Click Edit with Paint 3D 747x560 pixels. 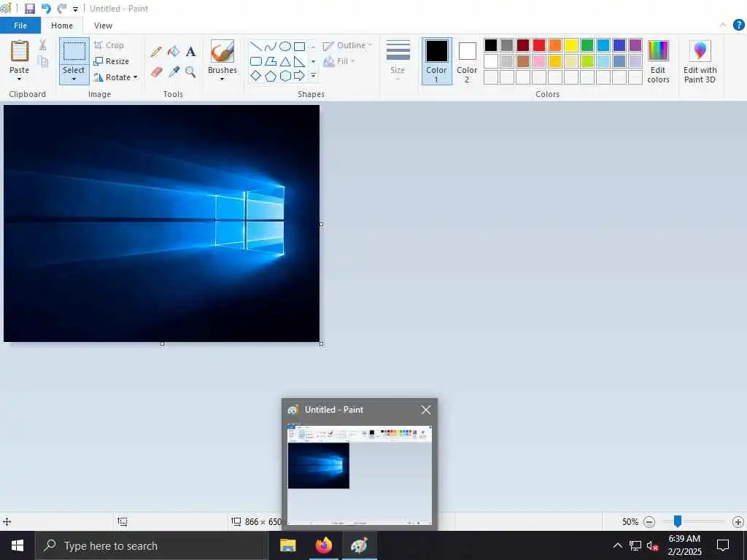[x=700, y=62]
